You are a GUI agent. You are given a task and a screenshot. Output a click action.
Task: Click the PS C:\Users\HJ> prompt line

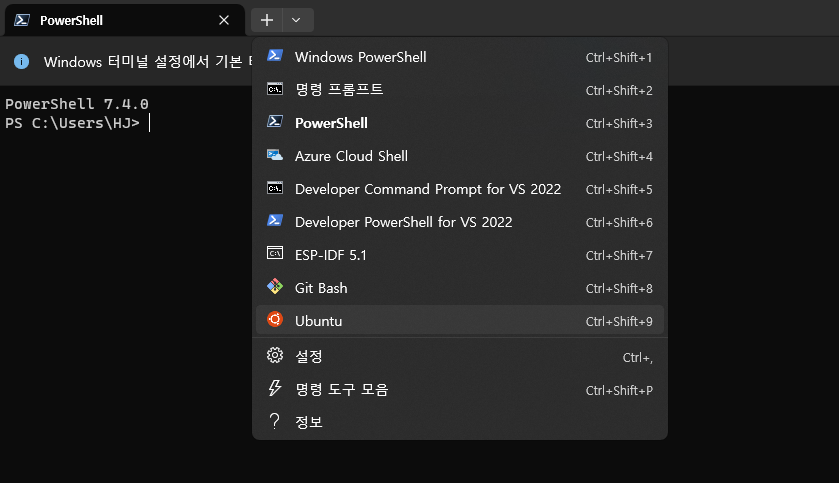(x=72, y=123)
